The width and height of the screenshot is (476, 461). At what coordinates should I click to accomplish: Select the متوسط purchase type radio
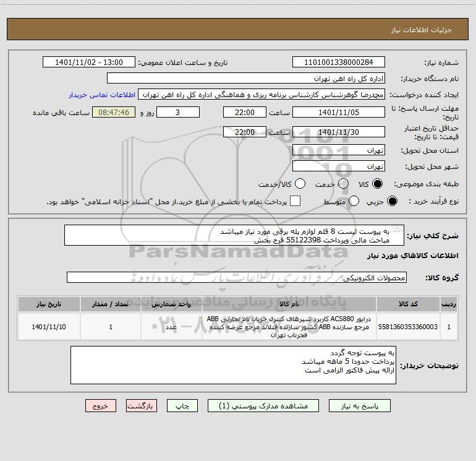pyautogui.click(x=354, y=201)
